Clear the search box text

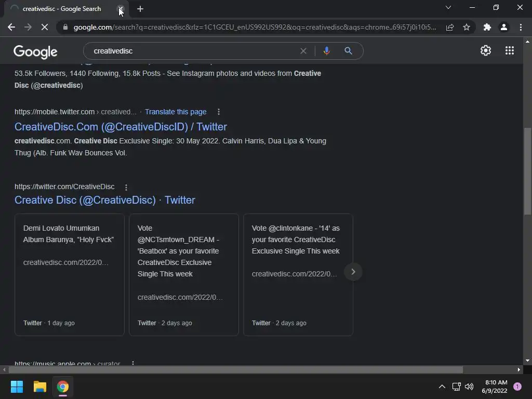(303, 51)
